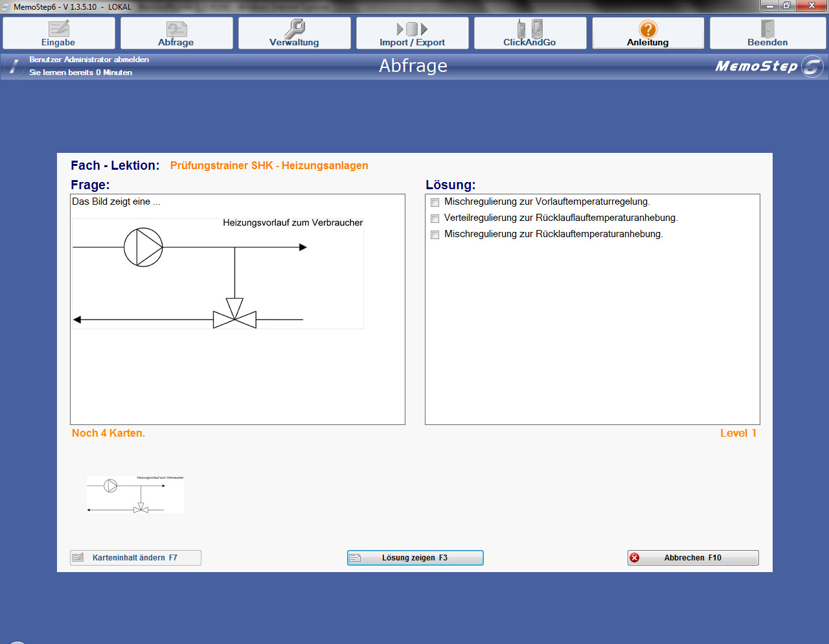Click the red X icon on Abbrechen
829x644 pixels.
pos(635,558)
